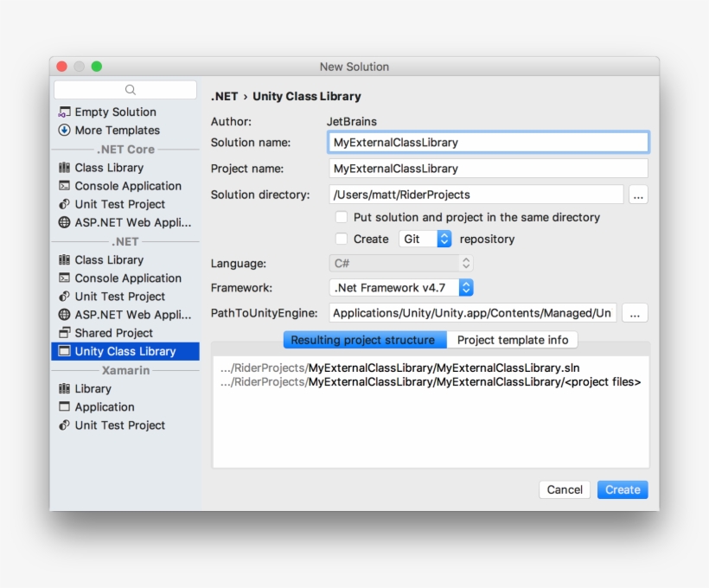Viewport: 709px width, 588px height.
Task: Click the PathToUnityEngine text field
Action: point(472,313)
